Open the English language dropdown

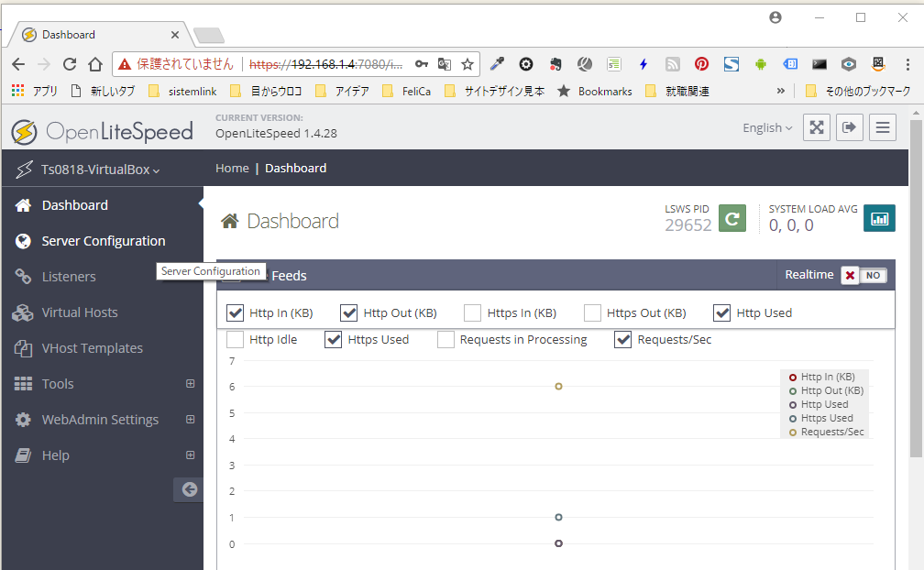pyautogui.click(x=767, y=127)
